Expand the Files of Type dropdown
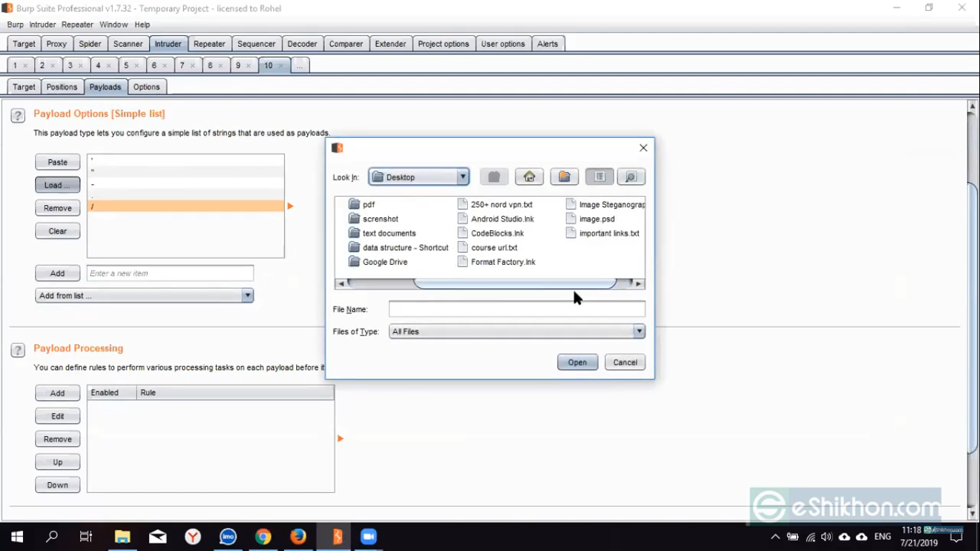This screenshot has width=980, height=551. [x=639, y=331]
